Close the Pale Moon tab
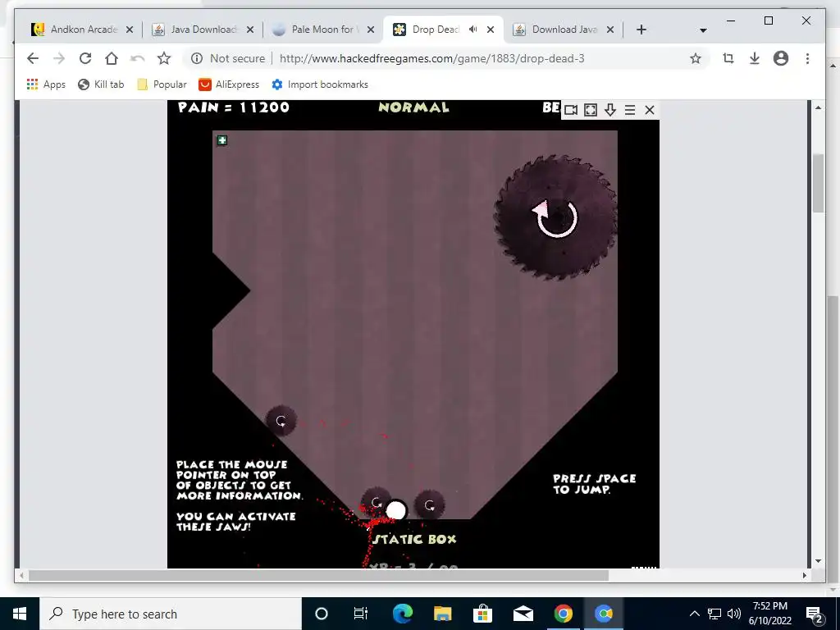The width and height of the screenshot is (840, 630). pyautogui.click(x=370, y=30)
